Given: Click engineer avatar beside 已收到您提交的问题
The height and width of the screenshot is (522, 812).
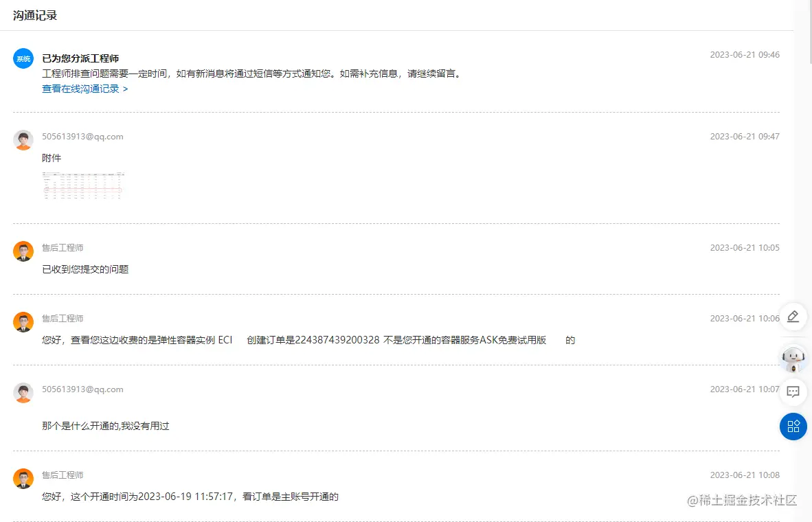Looking at the screenshot, I should pos(23,251).
